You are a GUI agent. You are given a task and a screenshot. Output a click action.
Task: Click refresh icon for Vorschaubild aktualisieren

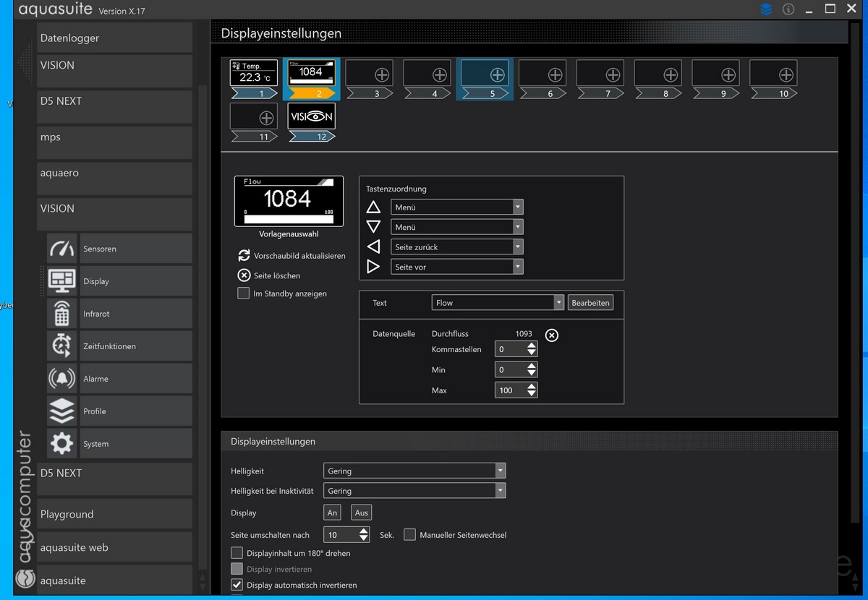pyautogui.click(x=244, y=256)
